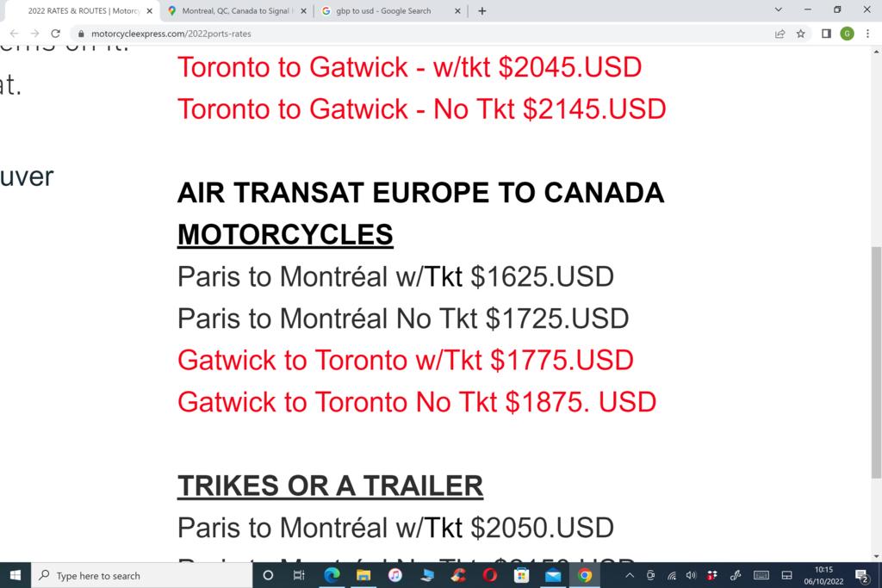Viewport: 882px width, 588px height.
Task: Open the Chrome side panel icon
Action: point(826,34)
